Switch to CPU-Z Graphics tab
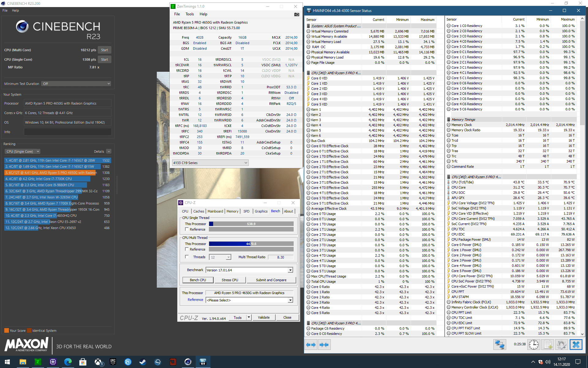The width and height of the screenshot is (588, 368). [261, 211]
